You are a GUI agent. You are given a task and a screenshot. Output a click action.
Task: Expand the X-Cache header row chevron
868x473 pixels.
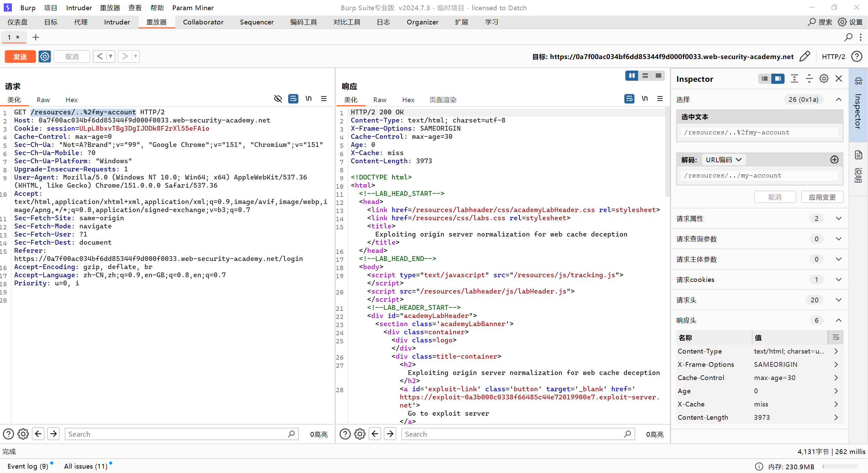[x=836, y=404]
